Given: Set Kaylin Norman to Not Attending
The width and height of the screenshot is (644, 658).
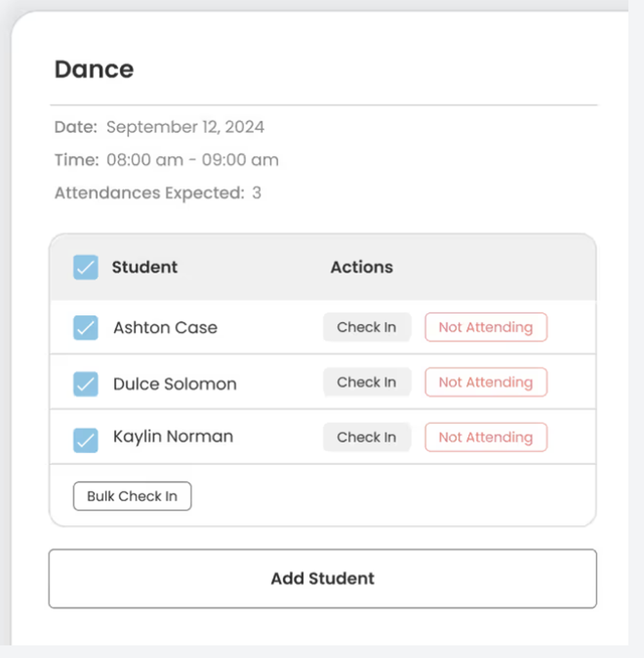Looking at the screenshot, I should click(x=486, y=437).
